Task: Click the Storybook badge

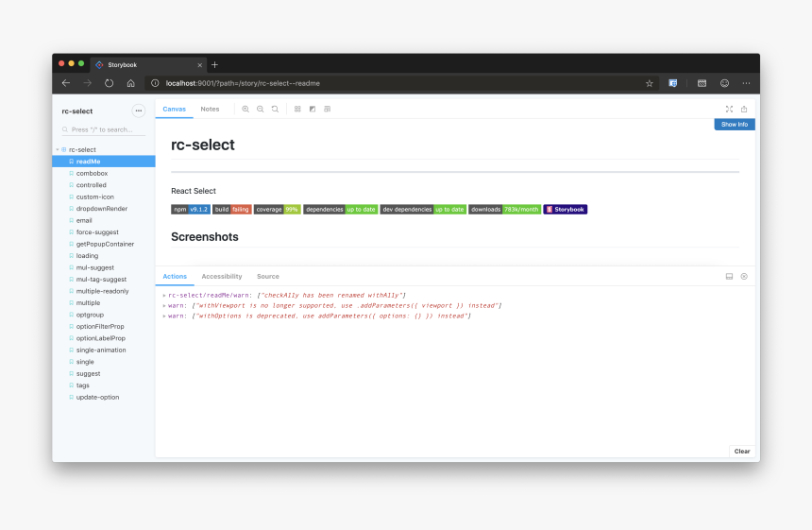Action: click(x=565, y=210)
